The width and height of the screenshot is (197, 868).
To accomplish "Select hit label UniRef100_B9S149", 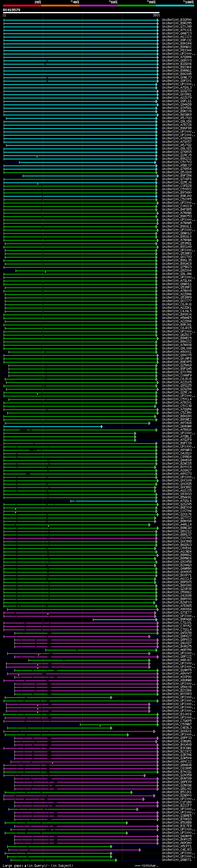I will [177, 247].
